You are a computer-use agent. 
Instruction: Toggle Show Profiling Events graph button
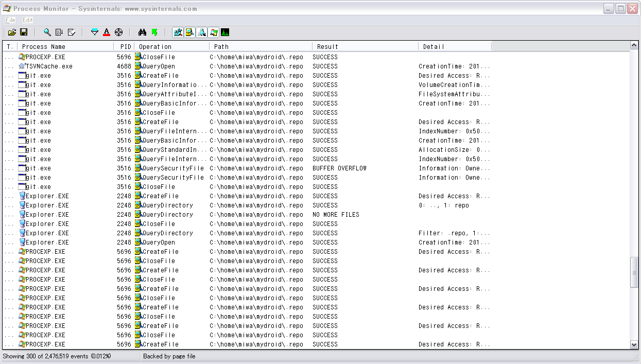[x=225, y=32]
